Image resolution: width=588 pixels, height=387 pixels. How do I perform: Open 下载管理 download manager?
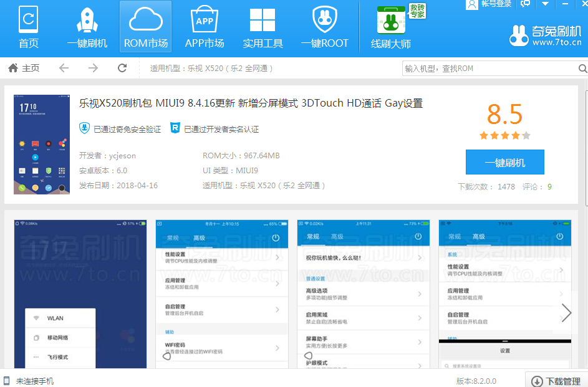pyautogui.click(x=556, y=381)
